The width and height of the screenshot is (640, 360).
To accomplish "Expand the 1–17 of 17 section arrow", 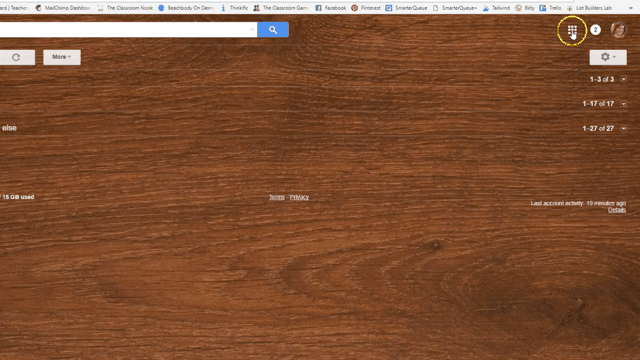I will pyautogui.click(x=624, y=104).
